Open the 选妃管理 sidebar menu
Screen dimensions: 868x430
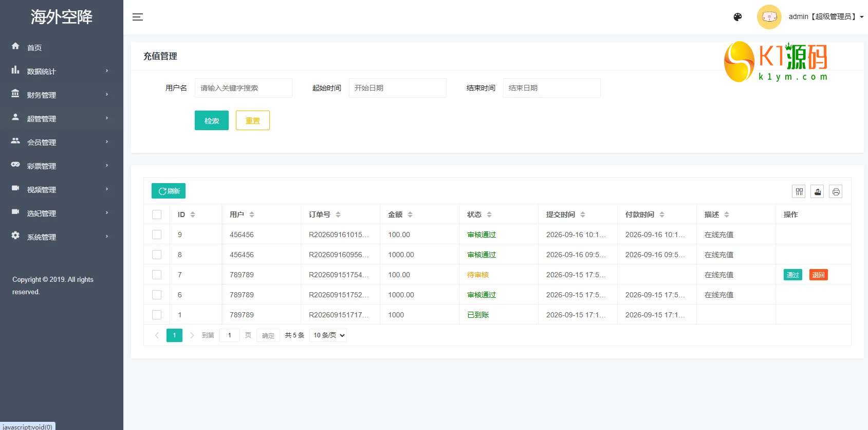click(62, 213)
